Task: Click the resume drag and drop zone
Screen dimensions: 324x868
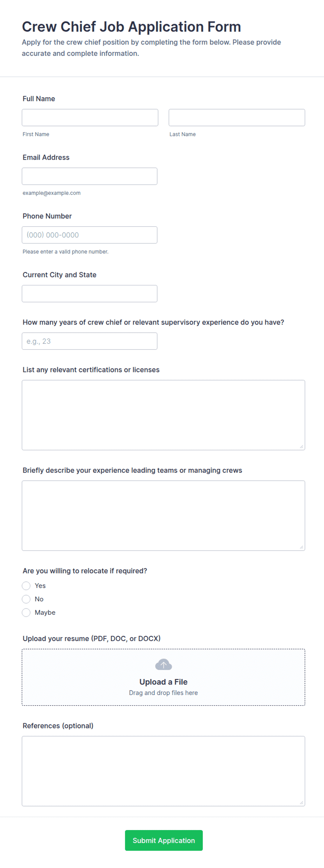Action: (163, 677)
